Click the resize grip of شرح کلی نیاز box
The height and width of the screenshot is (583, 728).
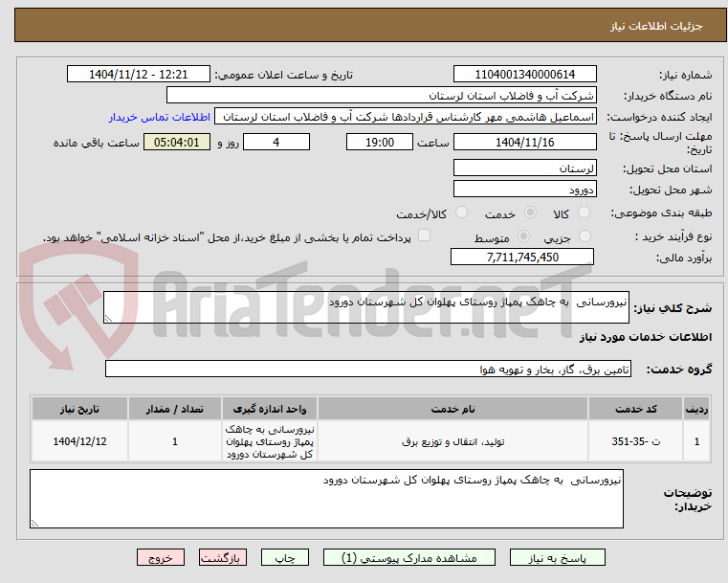(x=108, y=318)
